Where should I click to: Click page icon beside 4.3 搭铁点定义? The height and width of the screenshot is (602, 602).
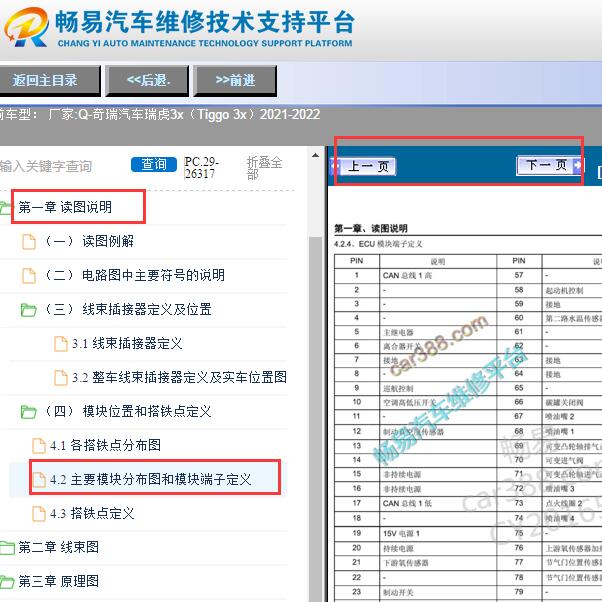click(x=39, y=514)
